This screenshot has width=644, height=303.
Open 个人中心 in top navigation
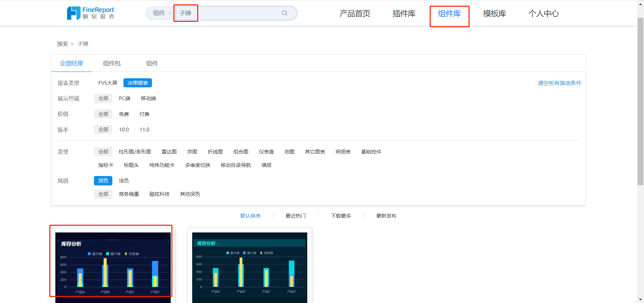543,13
